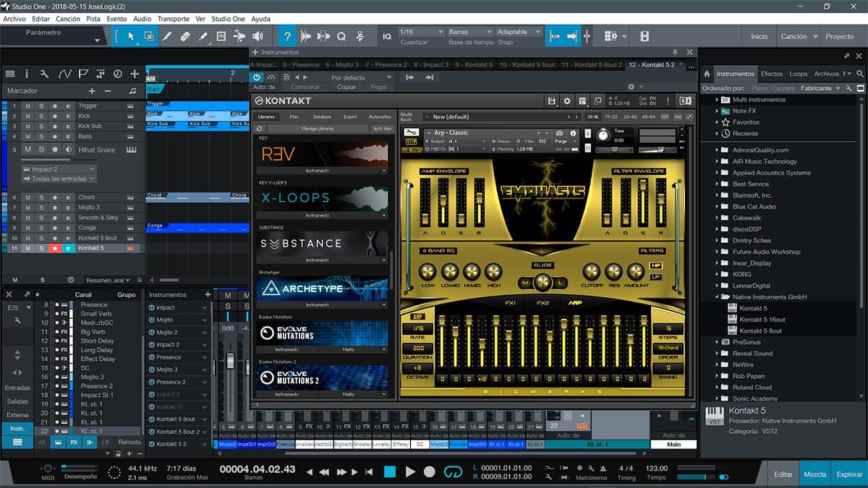Image resolution: width=868 pixels, height=488 pixels.
Task: Open the Editar view button
Action: point(783,474)
